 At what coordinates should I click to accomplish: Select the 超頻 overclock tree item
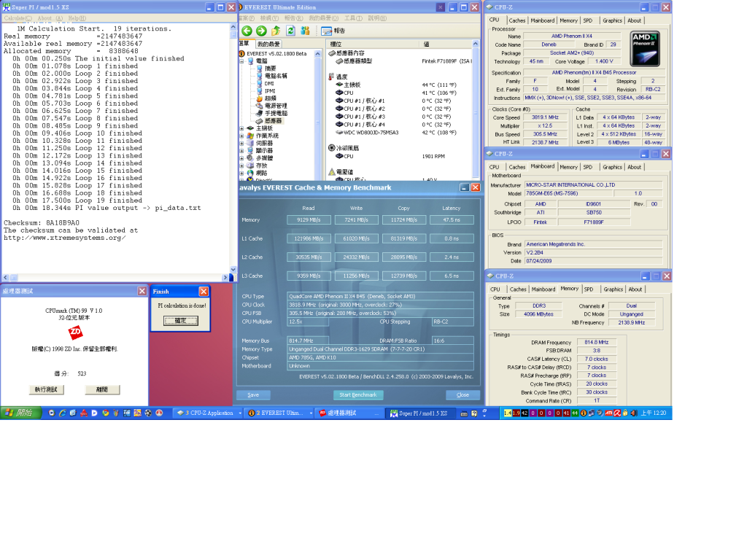coord(270,98)
